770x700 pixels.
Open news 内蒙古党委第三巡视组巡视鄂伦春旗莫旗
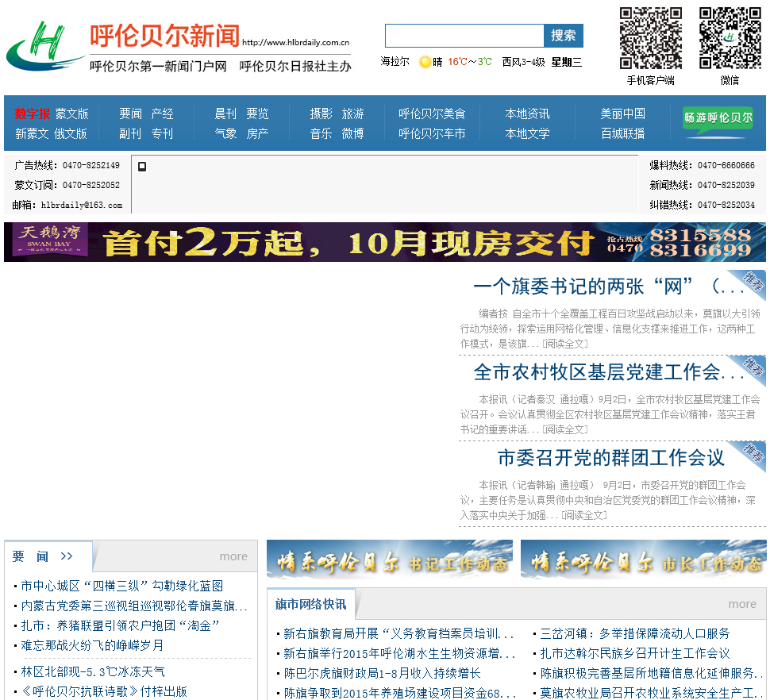pos(133,606)
